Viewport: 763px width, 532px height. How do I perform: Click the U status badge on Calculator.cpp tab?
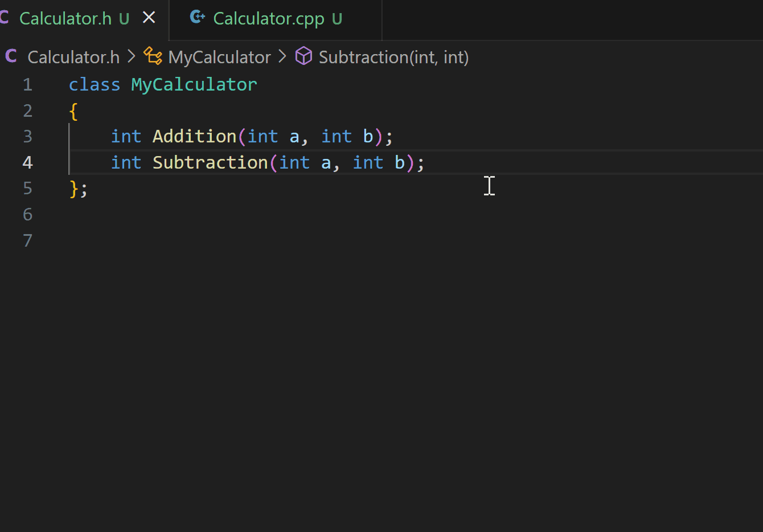[x=337, y=19]
